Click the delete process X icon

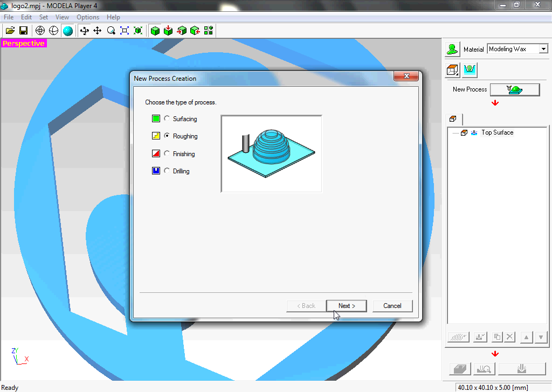pyautogui.click(x=509, y=337)
